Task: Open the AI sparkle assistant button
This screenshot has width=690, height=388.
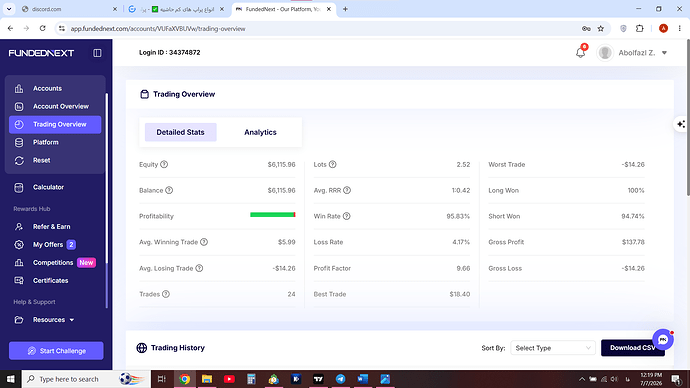Action: tap(681, 124)
